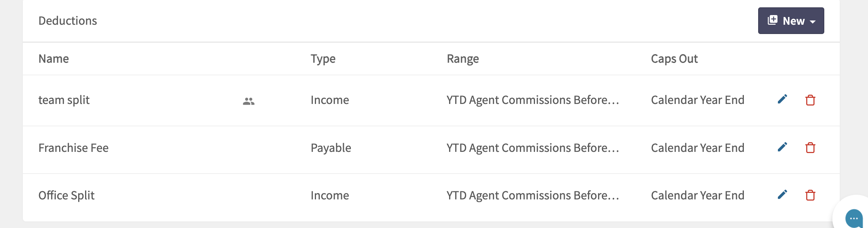The width and height of the screenshot is (868, 228).
Task: Click the team members icon beside team split
Action: pyautogui.click(x=249, y=101)
